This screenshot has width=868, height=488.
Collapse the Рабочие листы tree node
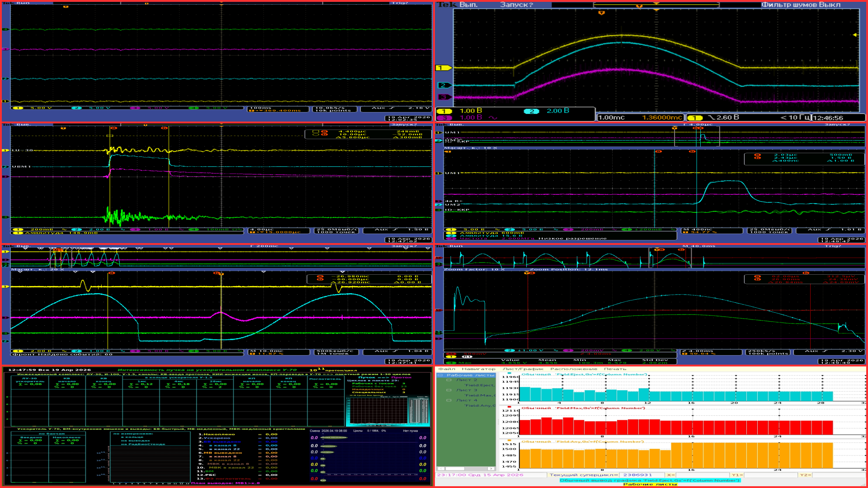click(440, 375)
